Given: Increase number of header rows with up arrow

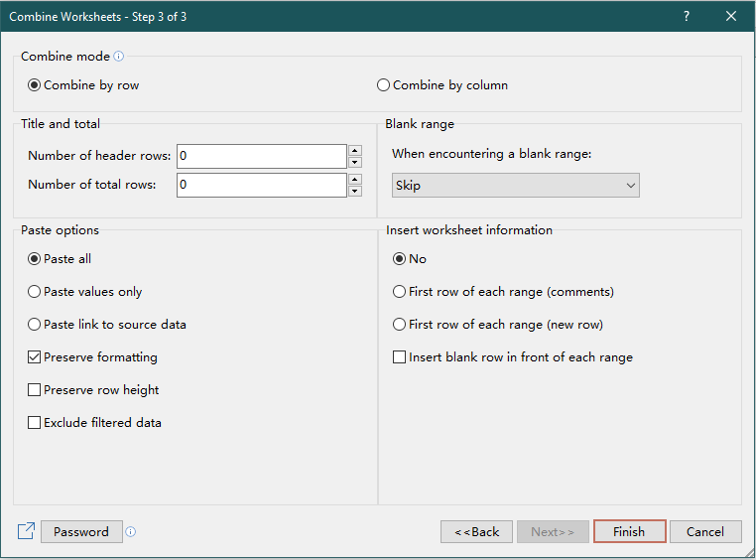Looking at the screenshot, I should (355, 151).
